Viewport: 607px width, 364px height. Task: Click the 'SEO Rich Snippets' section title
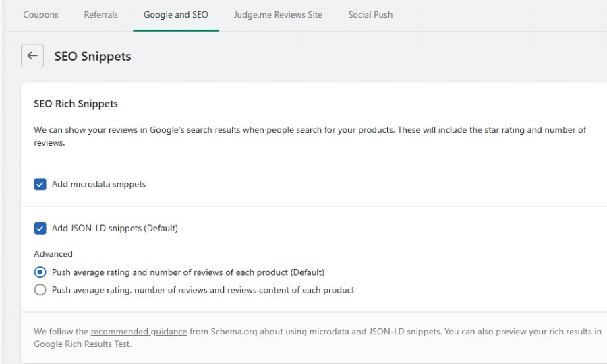[x=76, y=104]
